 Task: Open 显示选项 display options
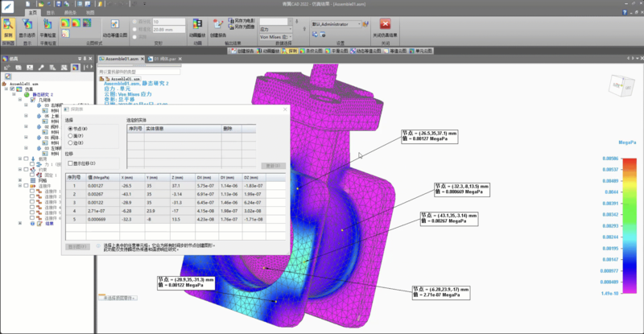coord(26,26)
